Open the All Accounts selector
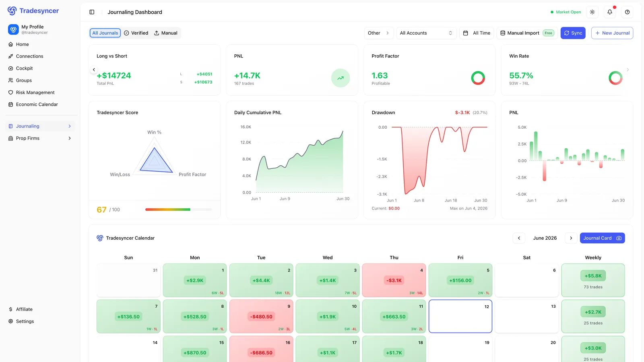644x362 pixels. [426, 33]
